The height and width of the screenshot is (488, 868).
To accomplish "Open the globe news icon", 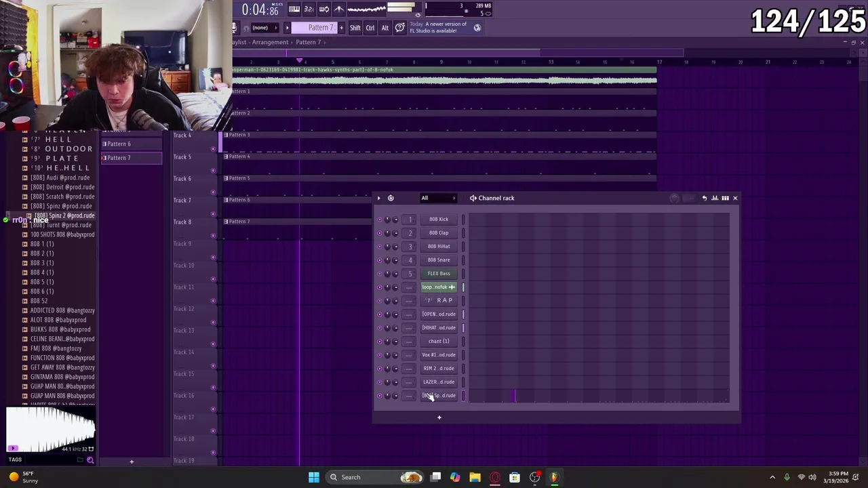I will click(477, 28).
